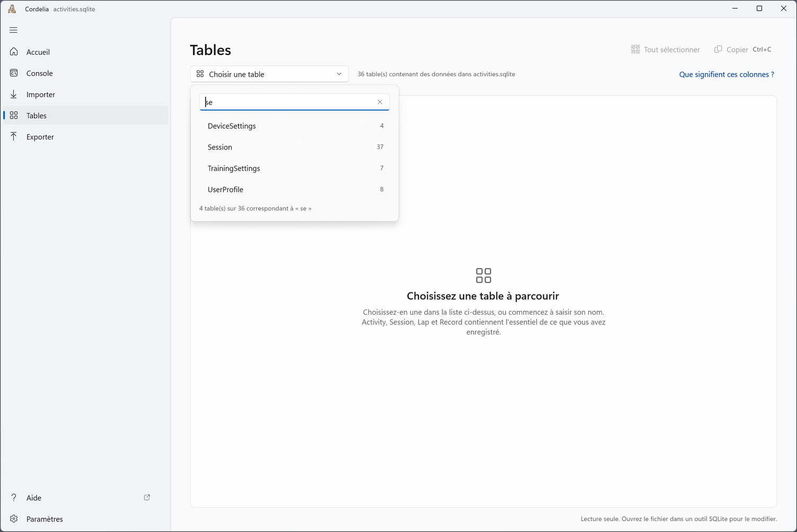Toggle the hamburger navigation menu
The image size is (797, 532).
point(14,30)
